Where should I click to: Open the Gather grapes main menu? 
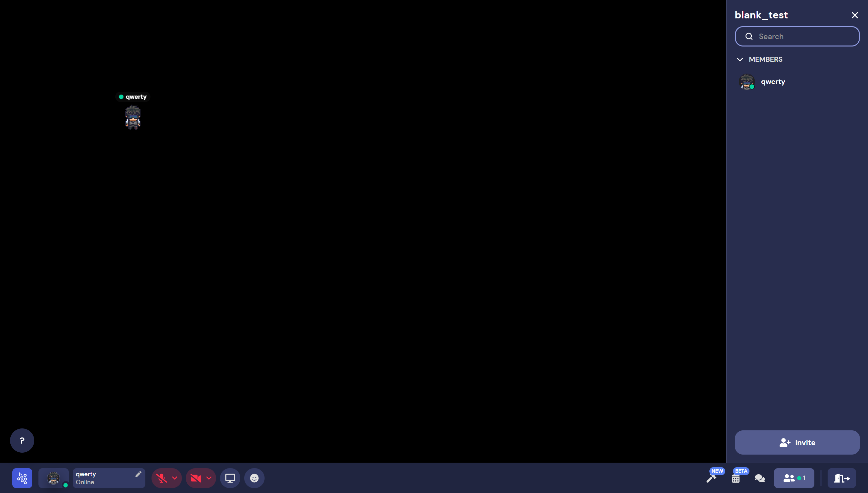tap(22, 478)
